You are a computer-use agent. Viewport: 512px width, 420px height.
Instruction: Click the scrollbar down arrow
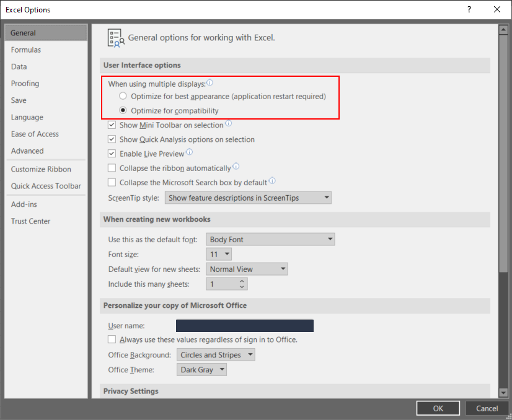tap(503, 393)
